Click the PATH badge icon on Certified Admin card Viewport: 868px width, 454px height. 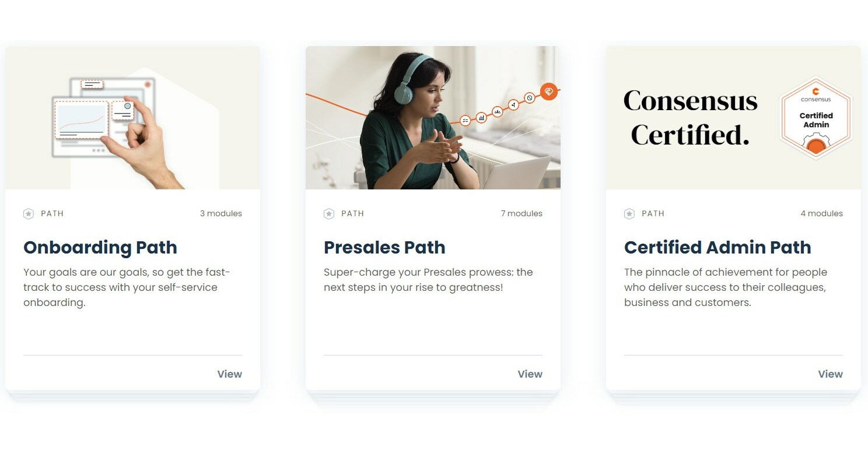coord(629,214)
